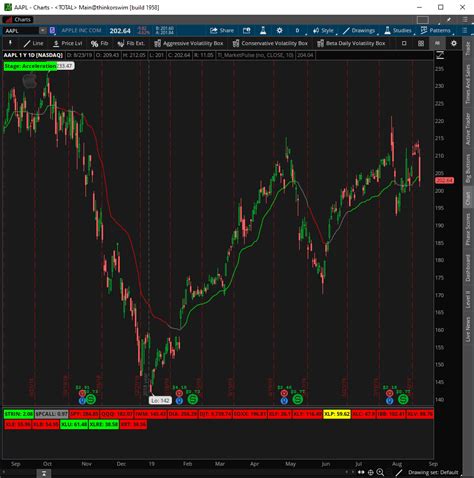
Task: Click the blue dividend icon near February
Action: [x=179, y=401]
